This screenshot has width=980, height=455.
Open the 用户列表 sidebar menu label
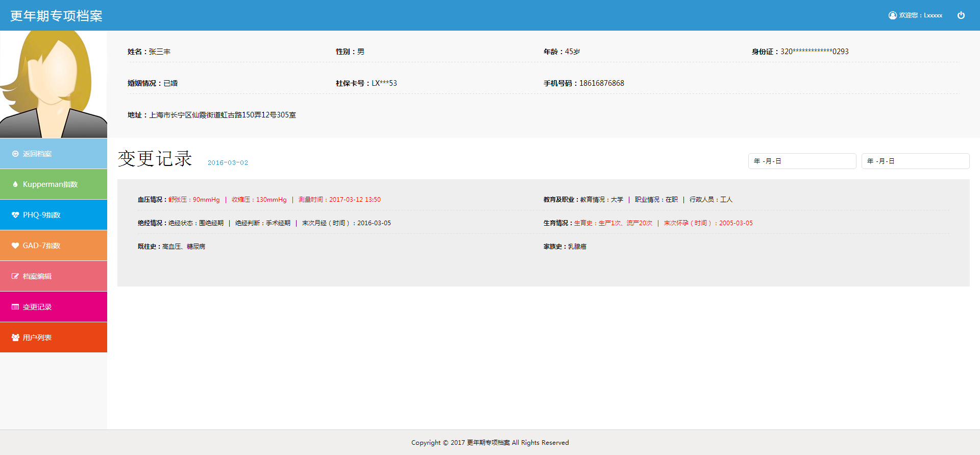click(37, 338)
